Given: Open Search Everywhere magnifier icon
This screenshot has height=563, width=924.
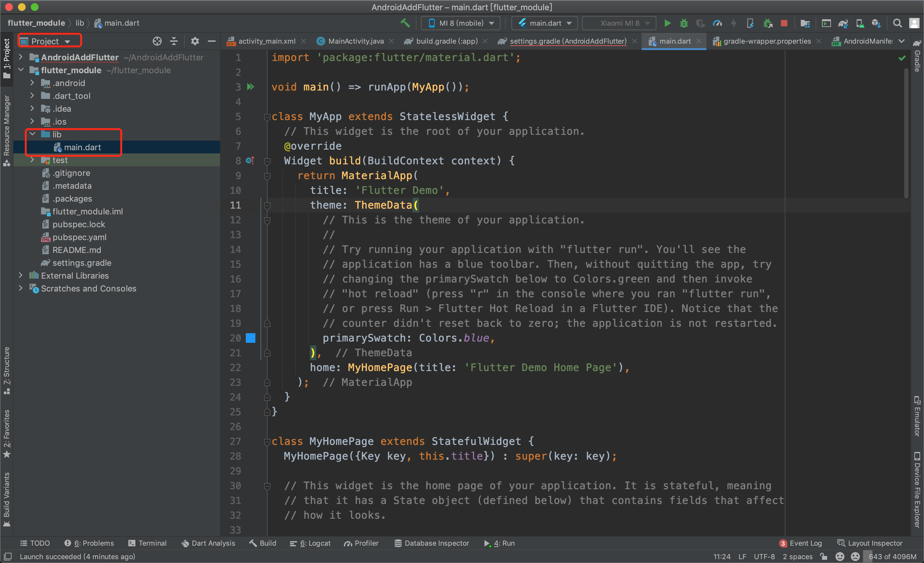Looking at the screenshot, I should coord(897,23).
